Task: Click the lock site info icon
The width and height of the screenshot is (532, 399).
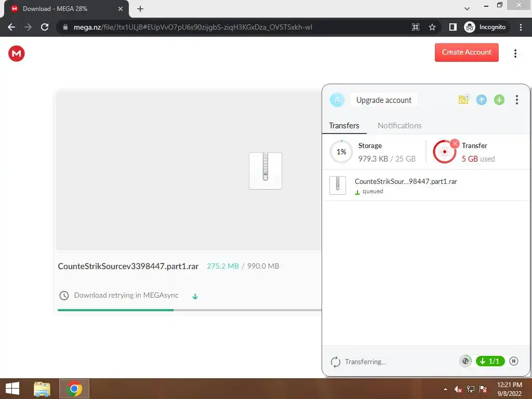Action: [65, 27]
